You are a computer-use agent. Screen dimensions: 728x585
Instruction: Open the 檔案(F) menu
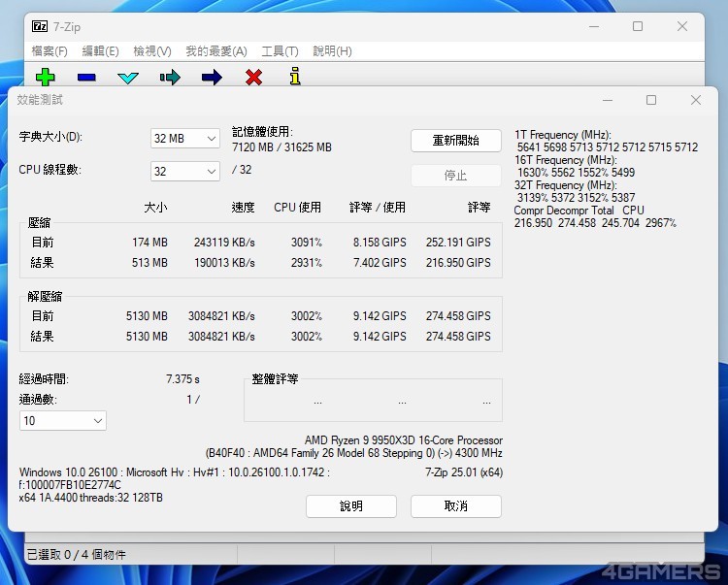pyautogui.click(x=50, y=51)
